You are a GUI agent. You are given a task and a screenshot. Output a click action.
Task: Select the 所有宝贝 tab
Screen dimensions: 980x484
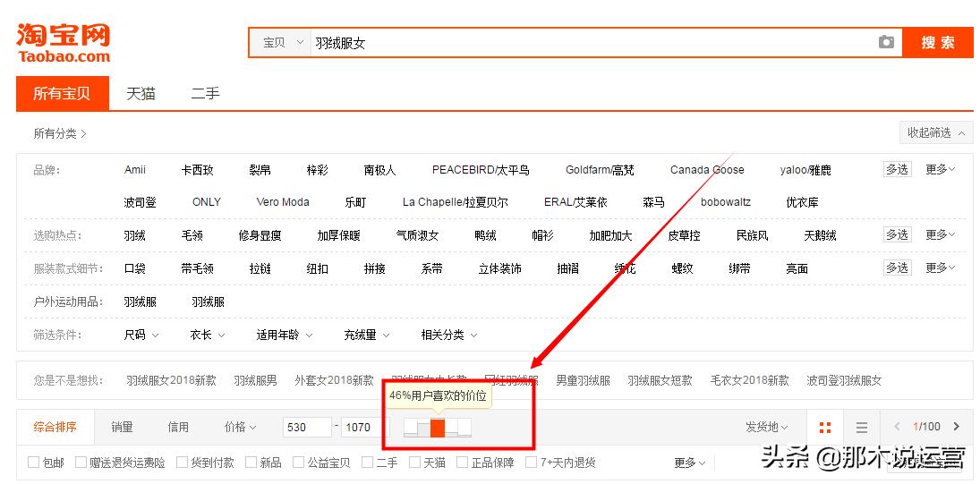(63, 94)
